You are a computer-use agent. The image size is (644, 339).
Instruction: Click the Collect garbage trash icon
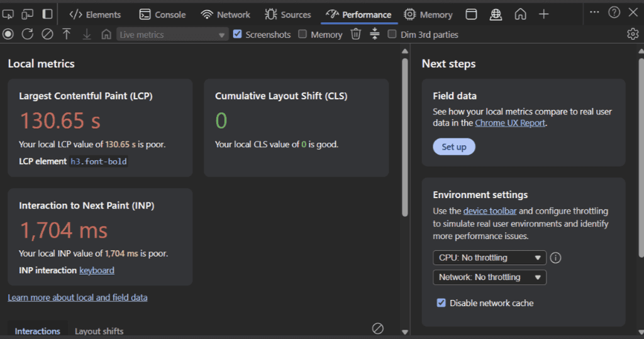tap(356, 35)
